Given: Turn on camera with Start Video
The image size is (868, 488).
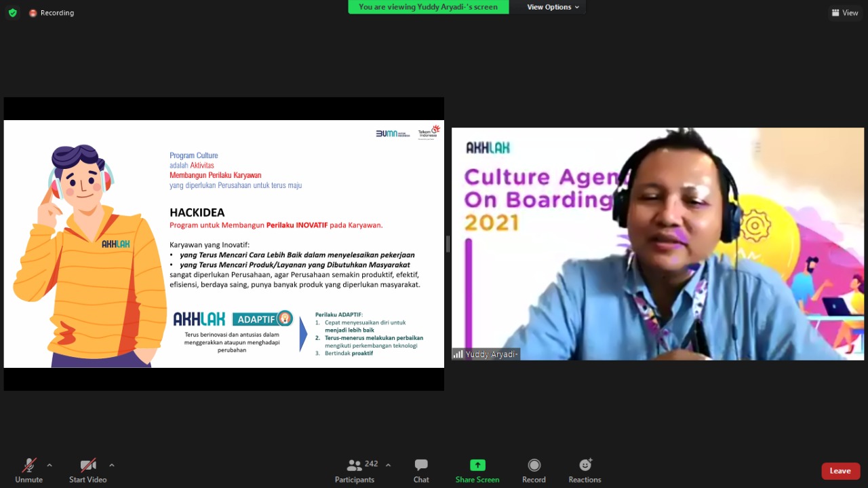Looking at the screenshot, I should click(x=87, y=470).
